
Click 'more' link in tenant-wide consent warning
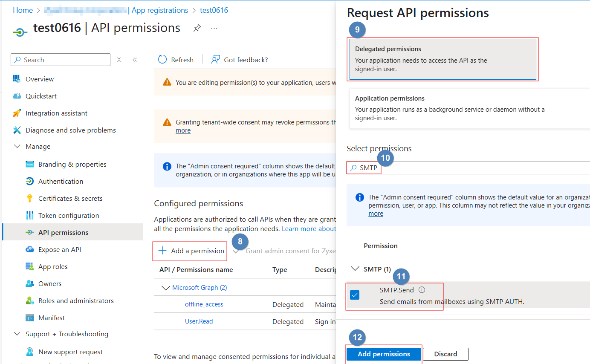pyautogui.click(x=183, y=130)
